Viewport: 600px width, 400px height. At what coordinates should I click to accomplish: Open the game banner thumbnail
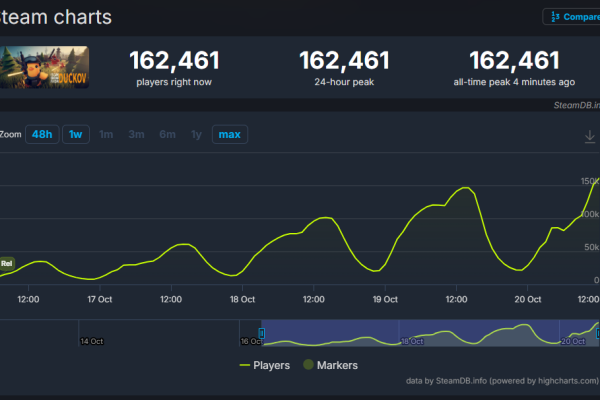(46, 67)
